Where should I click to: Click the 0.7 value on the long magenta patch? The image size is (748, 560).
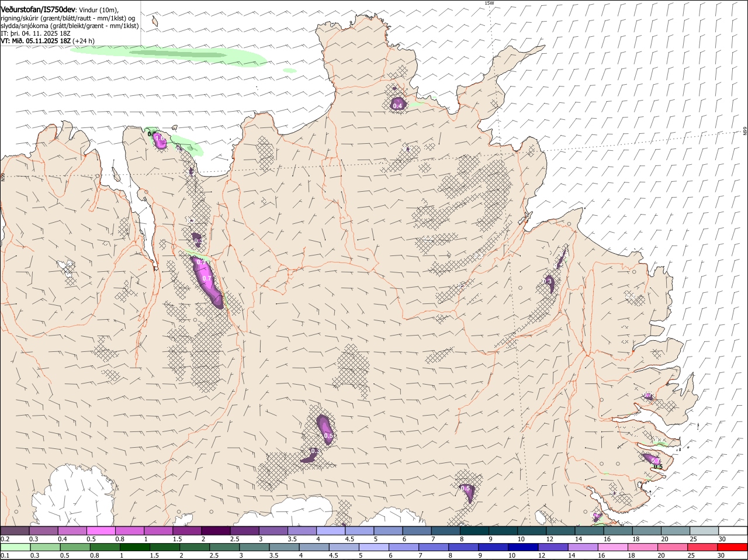point(207,279)
